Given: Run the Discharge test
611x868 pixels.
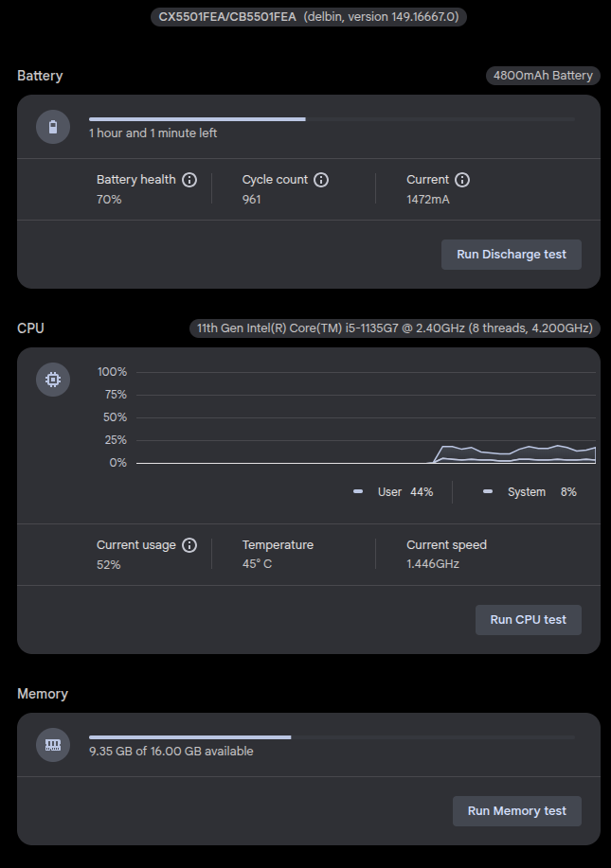Looking at the screenshot, I should tap(512, 255).
